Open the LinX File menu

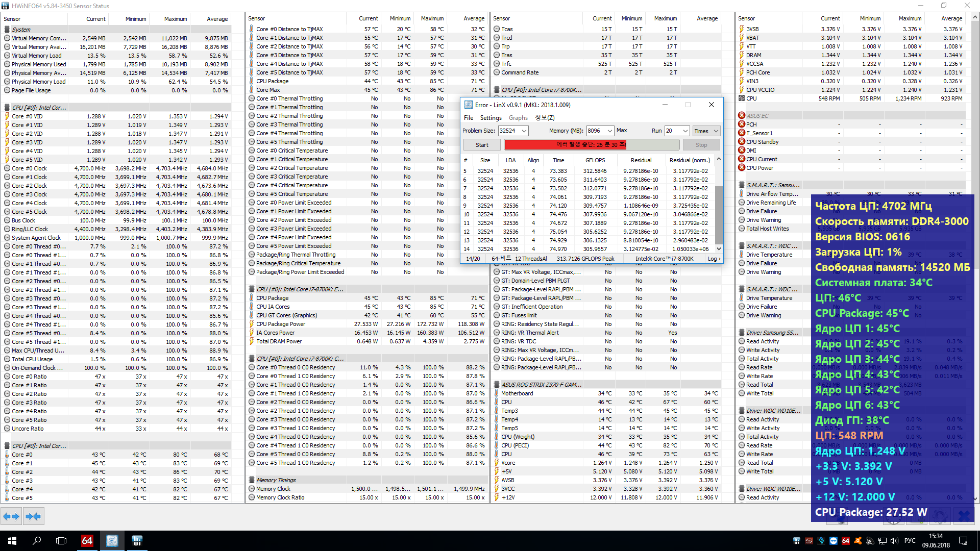coord(468,118)
